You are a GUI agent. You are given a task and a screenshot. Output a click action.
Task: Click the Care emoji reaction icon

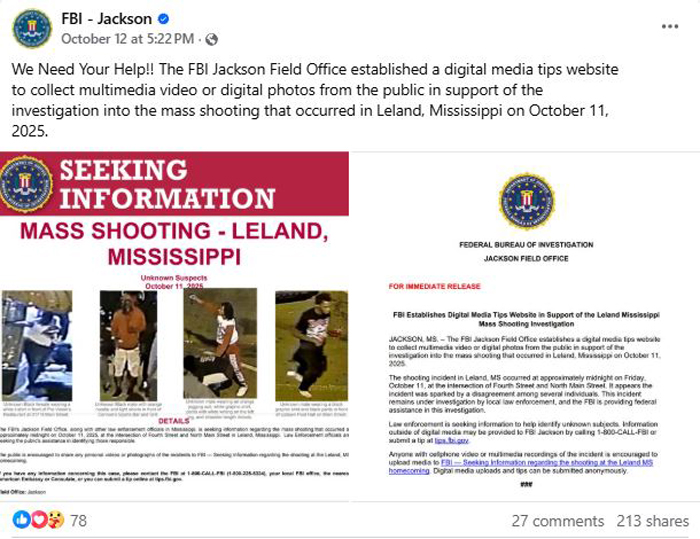point(56,520)
